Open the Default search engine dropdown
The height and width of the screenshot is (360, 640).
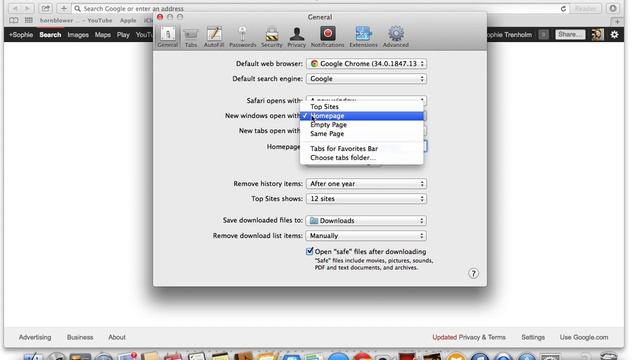366,79
